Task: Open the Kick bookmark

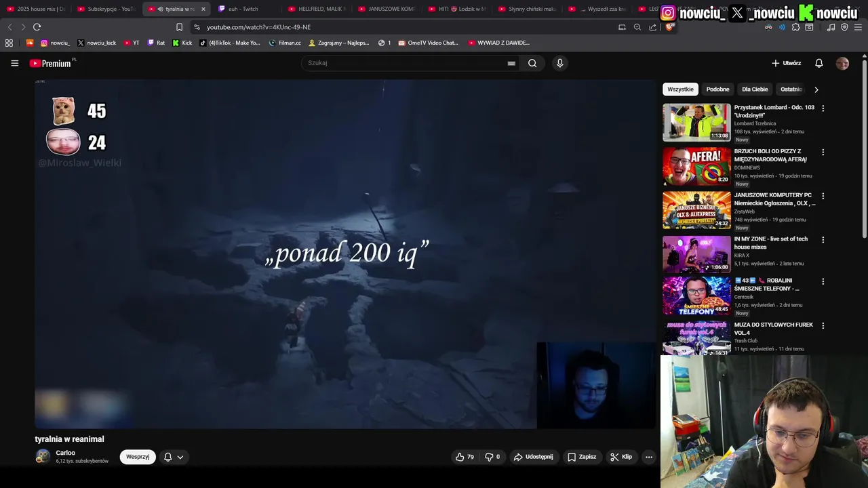Action: (182, 43)
